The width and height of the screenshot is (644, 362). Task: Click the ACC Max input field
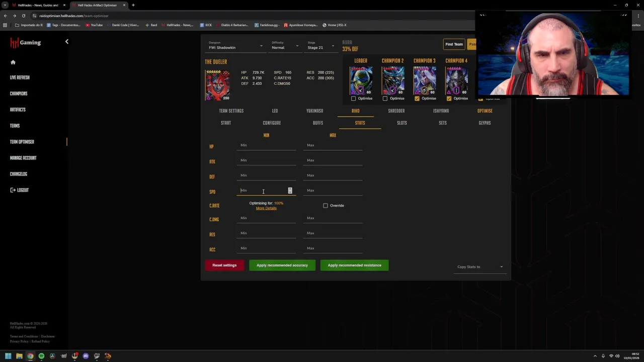[333, 248]
